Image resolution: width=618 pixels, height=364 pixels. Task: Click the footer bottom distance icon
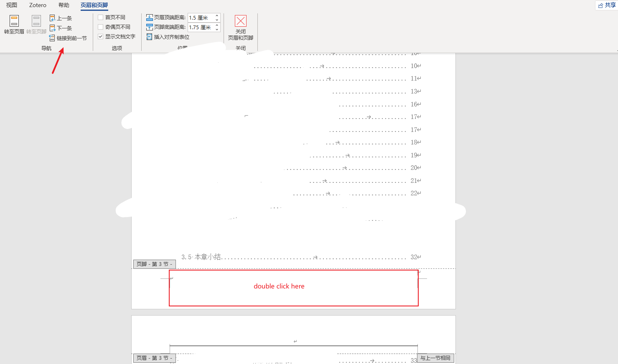150,27
